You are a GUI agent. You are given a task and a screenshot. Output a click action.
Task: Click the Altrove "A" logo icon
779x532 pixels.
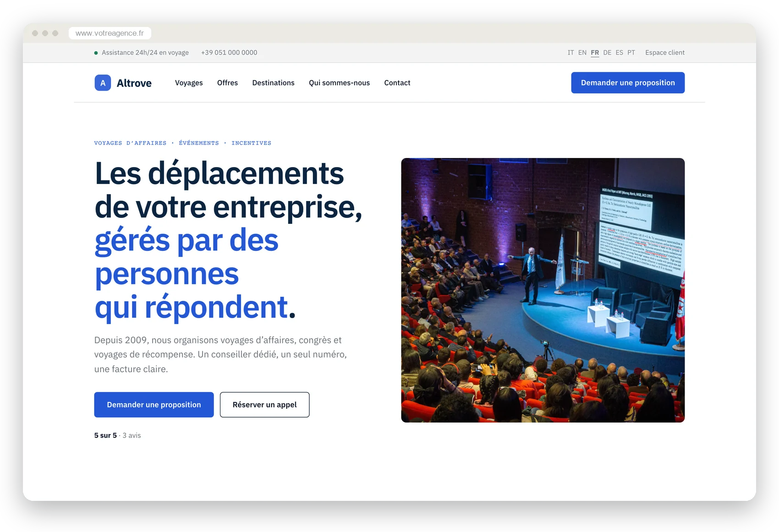click(x=103, y=83)
